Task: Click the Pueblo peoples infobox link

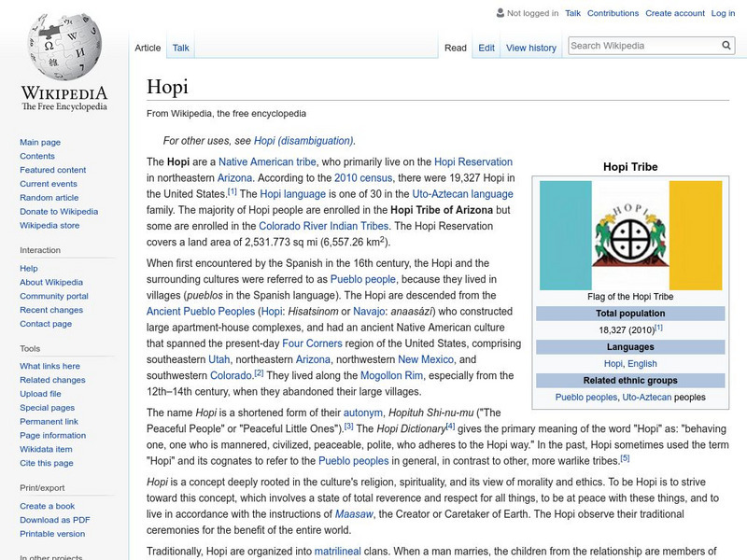Action: (586, 398)
